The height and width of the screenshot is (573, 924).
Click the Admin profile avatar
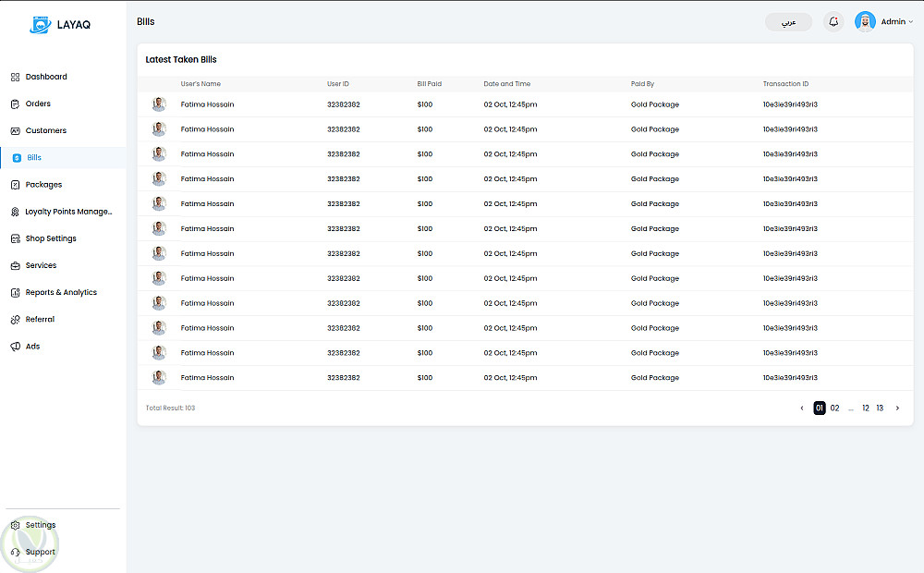tap(865, 22)
